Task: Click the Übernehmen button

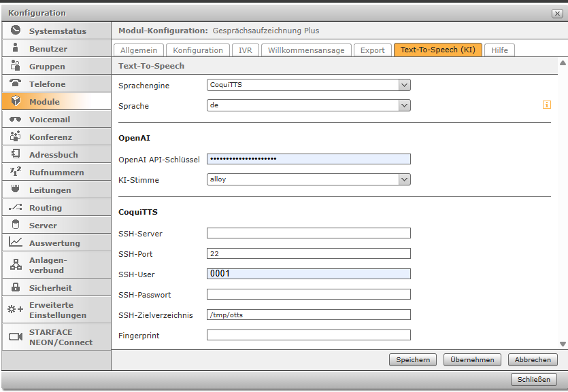Action: pyautogui.click(x=472, y=360)
